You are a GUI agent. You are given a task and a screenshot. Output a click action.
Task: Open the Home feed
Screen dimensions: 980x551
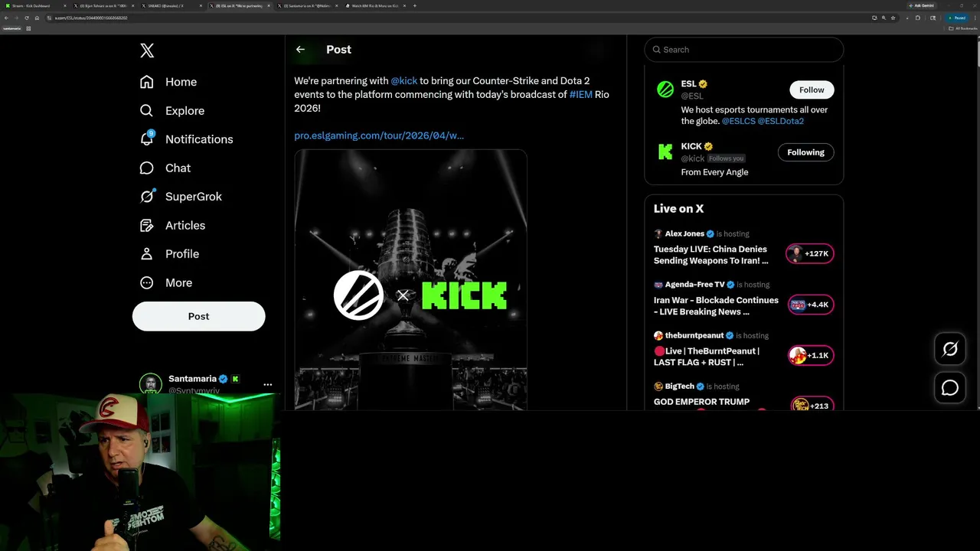(x=168, y=82)
